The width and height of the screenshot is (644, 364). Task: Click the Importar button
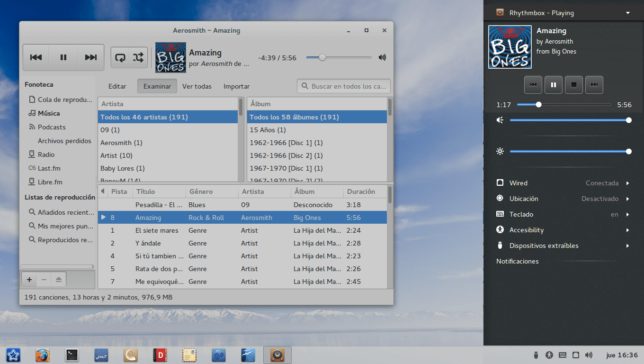point(236,86)
